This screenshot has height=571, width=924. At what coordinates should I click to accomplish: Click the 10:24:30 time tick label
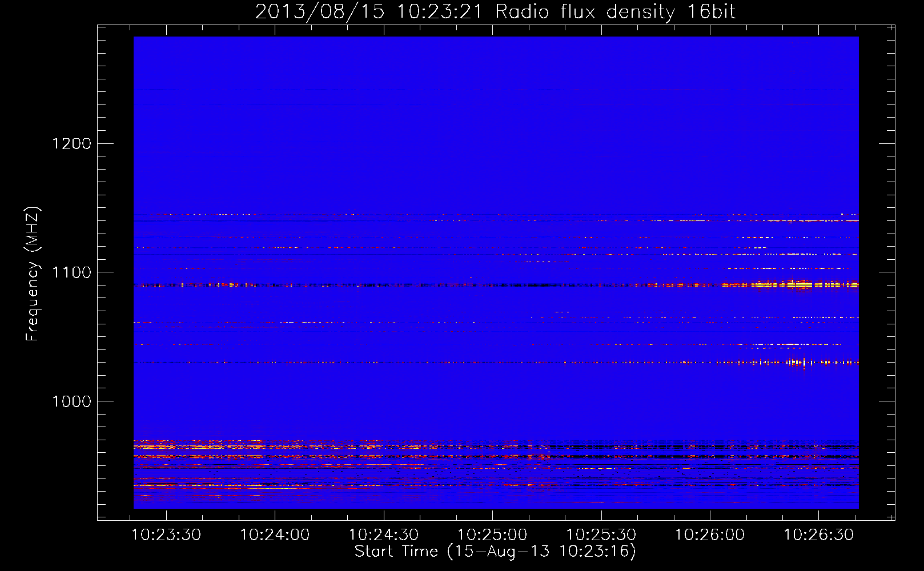pos(384,535)
